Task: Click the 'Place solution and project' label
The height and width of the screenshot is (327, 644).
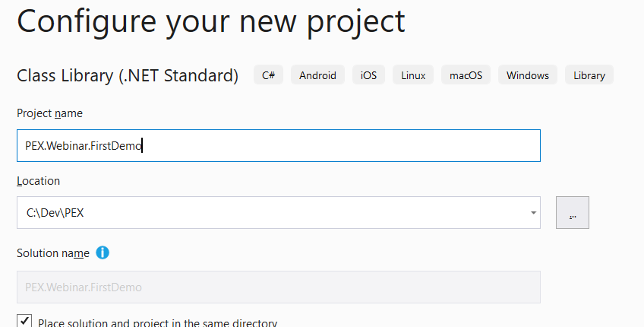Action: pyautogui.click(x=157, y=322)
